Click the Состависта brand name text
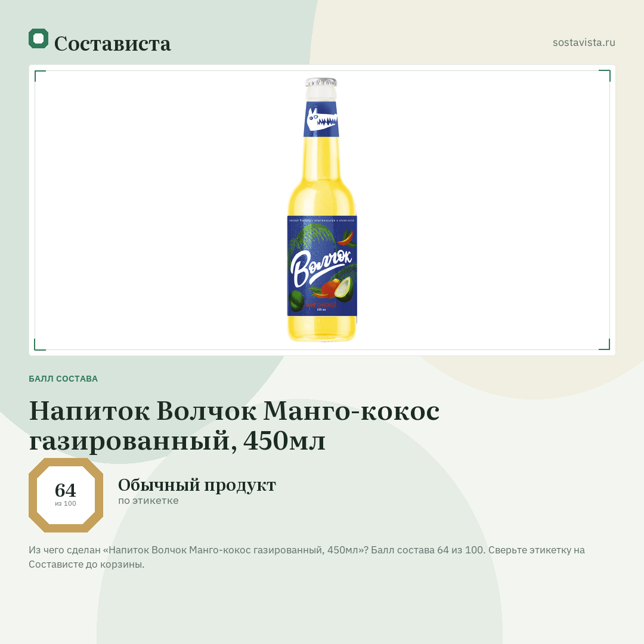This screenshot has height=644, width=644. pos(113,44)
